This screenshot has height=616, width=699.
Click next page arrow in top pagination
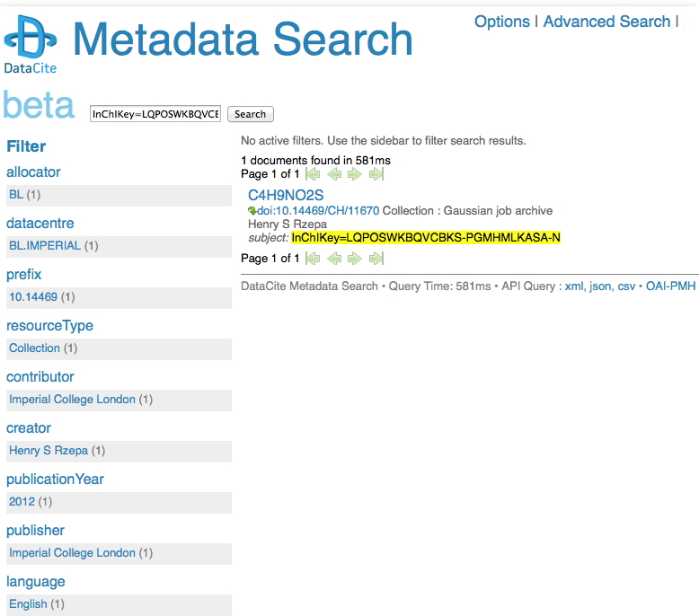coord(355,174)
